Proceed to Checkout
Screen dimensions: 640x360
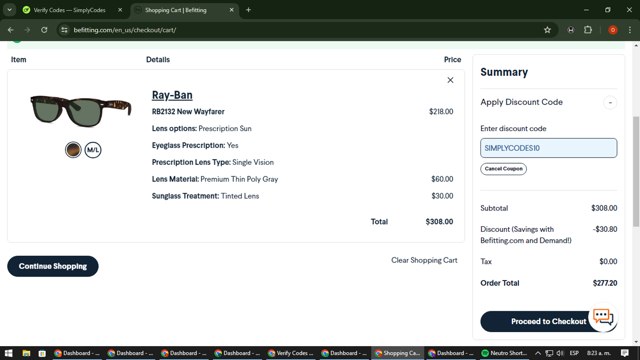(x=549, y=321)
